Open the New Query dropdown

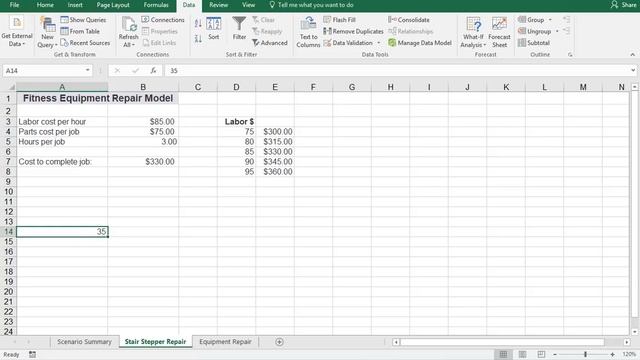[x=47, y=33]
